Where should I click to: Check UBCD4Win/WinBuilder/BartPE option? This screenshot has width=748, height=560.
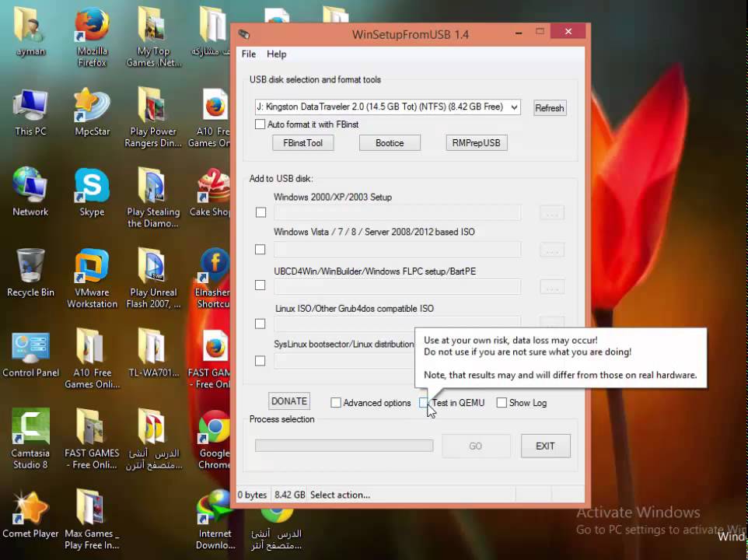point(260,285)
